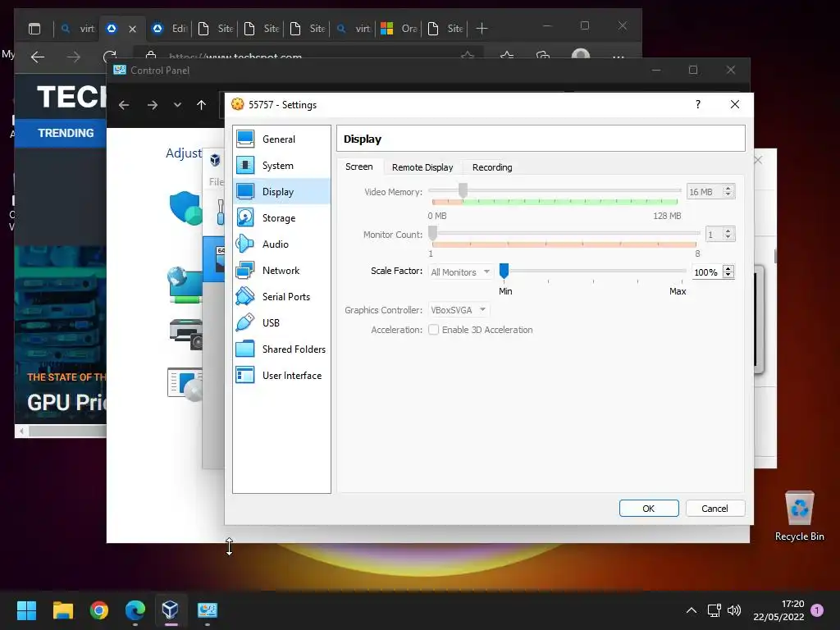The height and width of the screenshot is (630, 840).
Task: Switch to Edge tab titled Ora
Action: pyautogui.click(x=399, y=29)
